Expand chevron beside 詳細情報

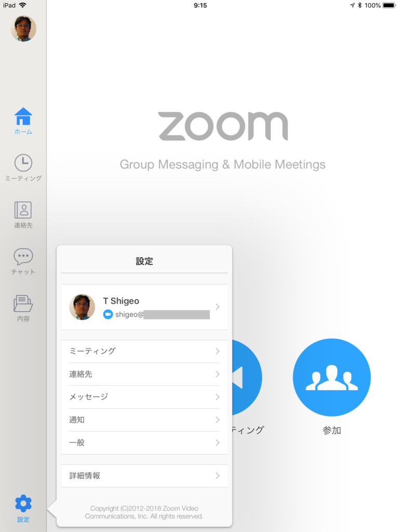[218, 476]
